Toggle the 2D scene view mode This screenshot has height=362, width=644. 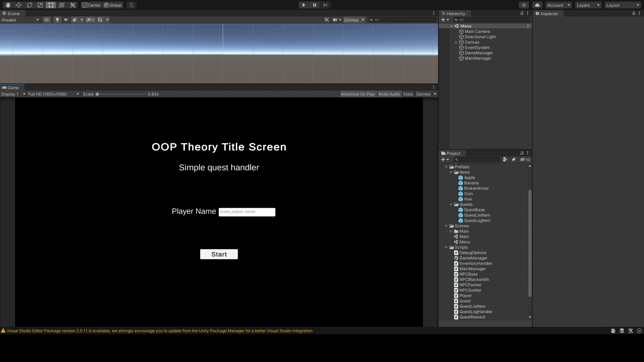(x=47, y=20)
